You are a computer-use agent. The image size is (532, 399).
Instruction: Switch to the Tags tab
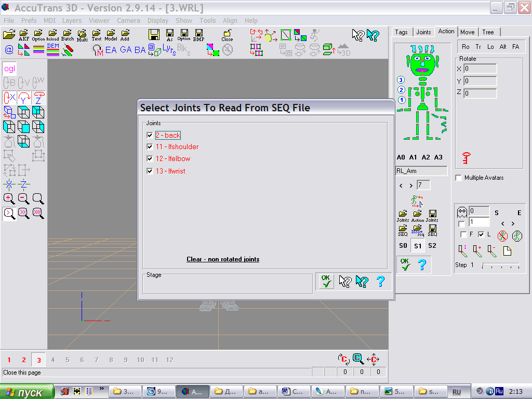coord(401,32)
